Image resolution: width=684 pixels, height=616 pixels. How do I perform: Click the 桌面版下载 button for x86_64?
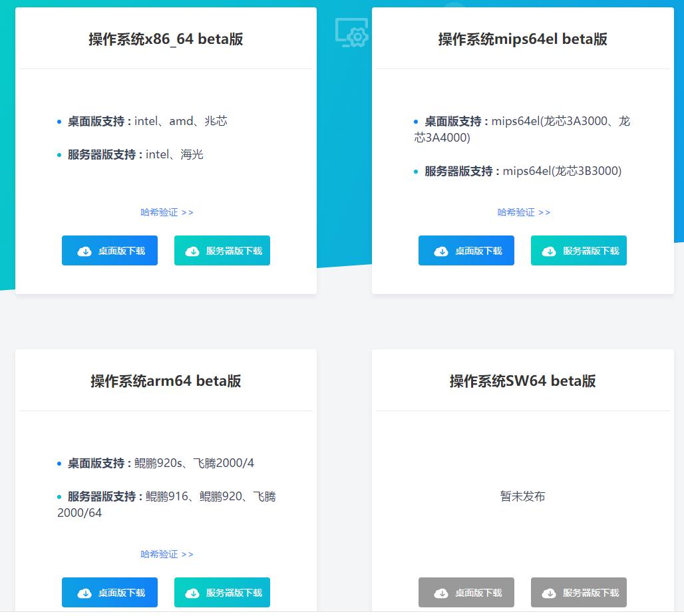(x=109, y=251)
